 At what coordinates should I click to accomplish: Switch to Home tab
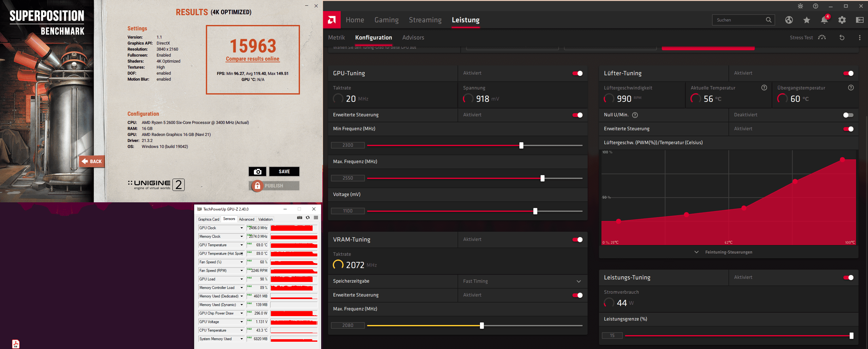[x=355, y=20]
